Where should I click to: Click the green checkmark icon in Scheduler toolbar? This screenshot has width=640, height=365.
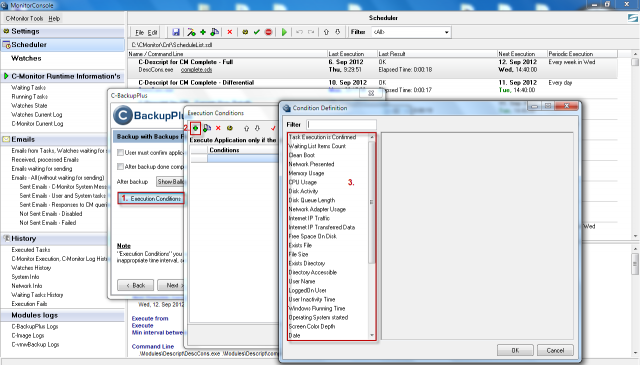257,32
